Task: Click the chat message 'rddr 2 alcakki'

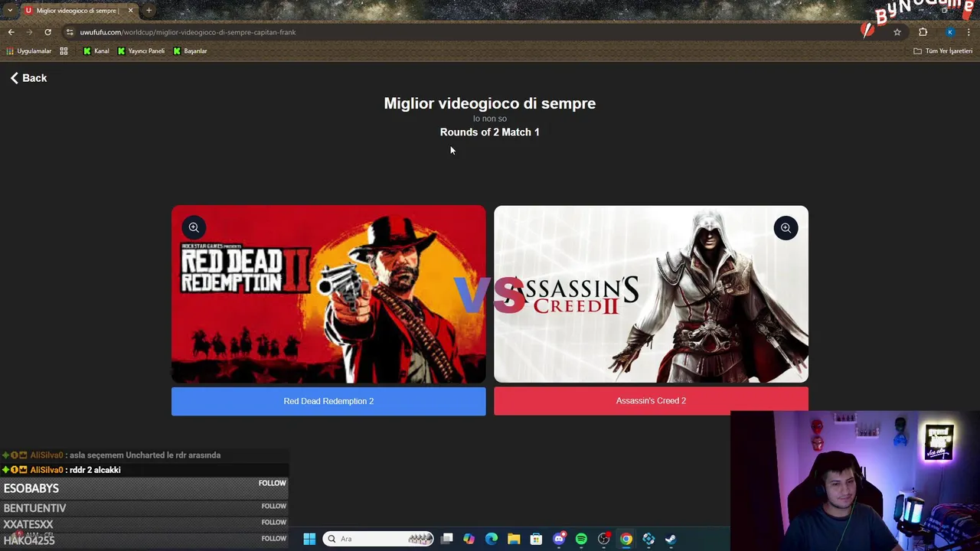Action: (95, 470)
